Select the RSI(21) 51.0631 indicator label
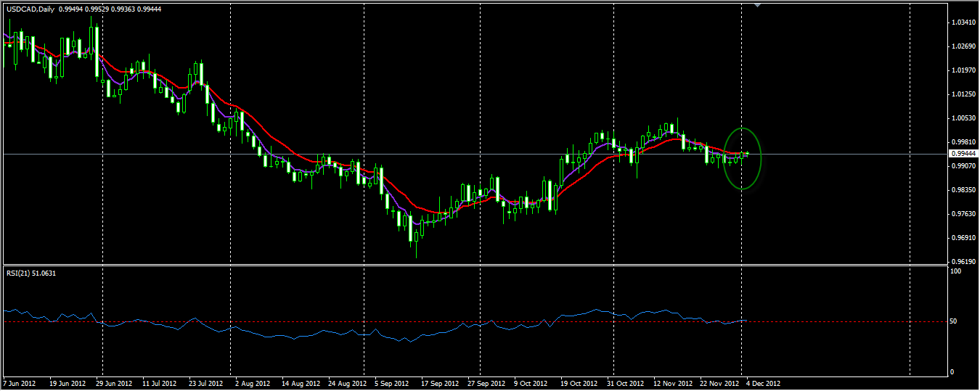This screenshot has width=980, height=391. [x=31, y=273]
